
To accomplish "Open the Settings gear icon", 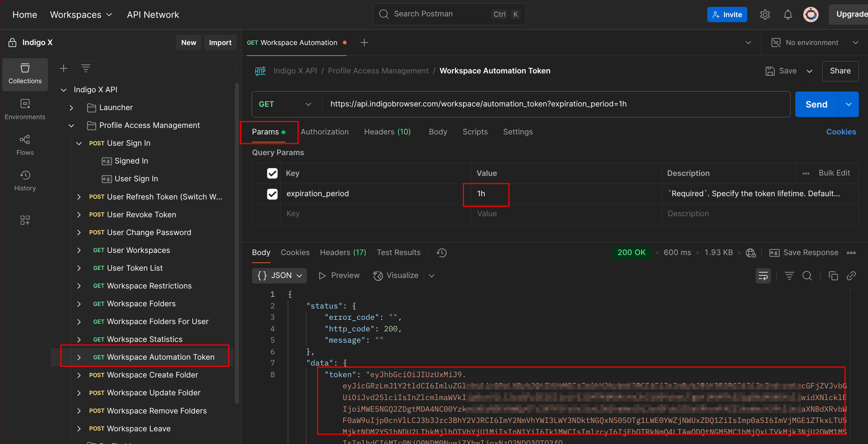I will (765, 15).
